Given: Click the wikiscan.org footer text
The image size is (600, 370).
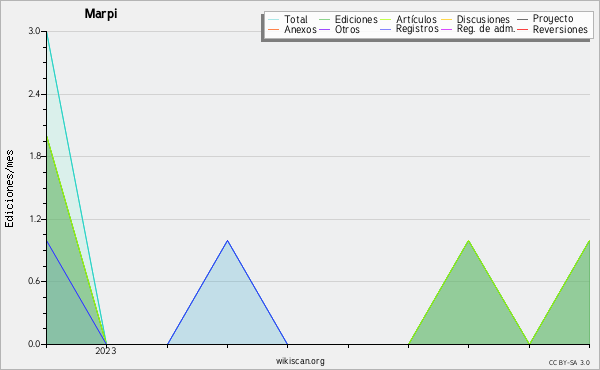Looking at the screenshot, I should pos(300,361).
